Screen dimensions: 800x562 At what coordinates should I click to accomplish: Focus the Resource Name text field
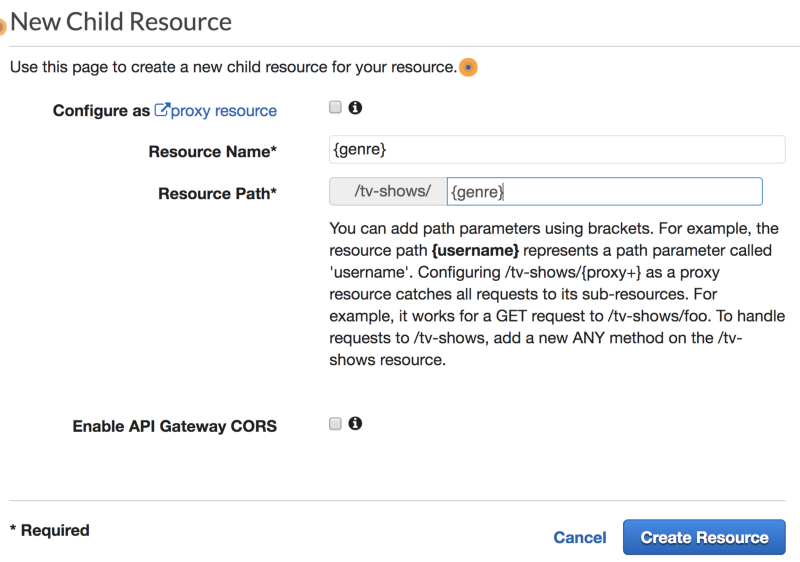pyautogui.click(x=557, y=149)
